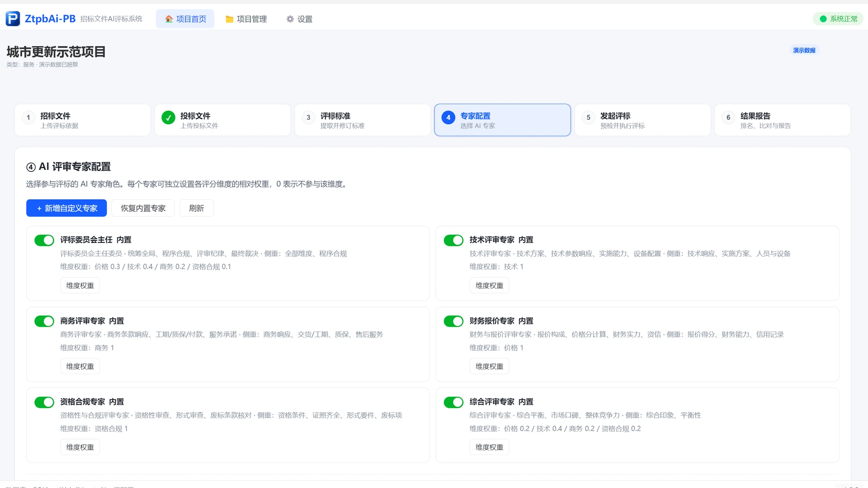Viewport: 868px width, 488px height.
Task: Click the 财务报价专家 card title
Action: 492,321
